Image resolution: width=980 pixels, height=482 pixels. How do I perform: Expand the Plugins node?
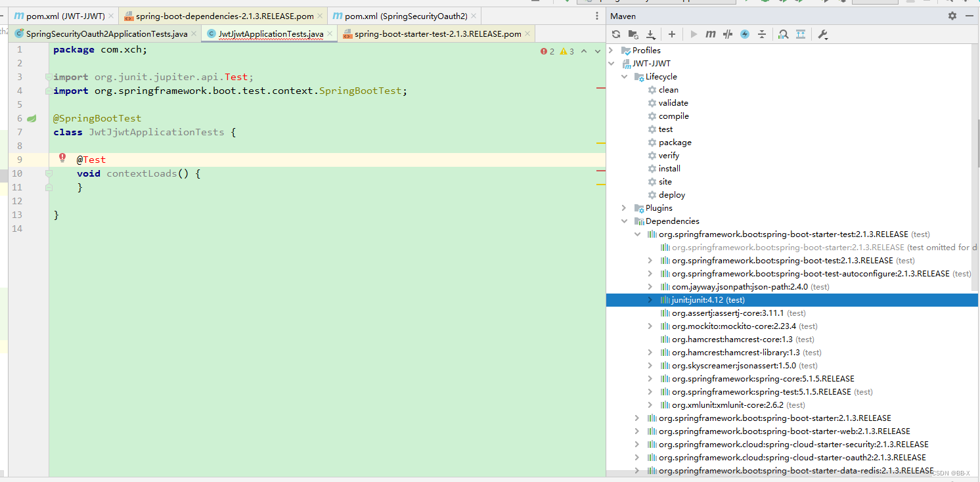625,208
